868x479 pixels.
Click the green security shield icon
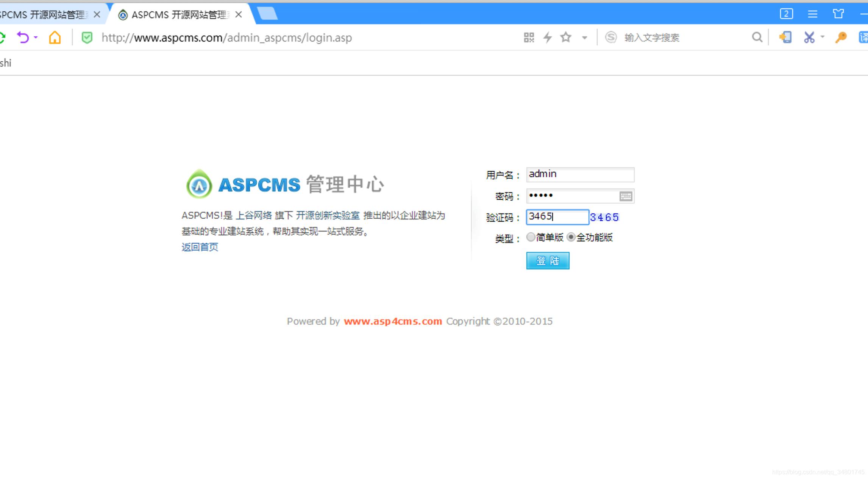[87, 37]
